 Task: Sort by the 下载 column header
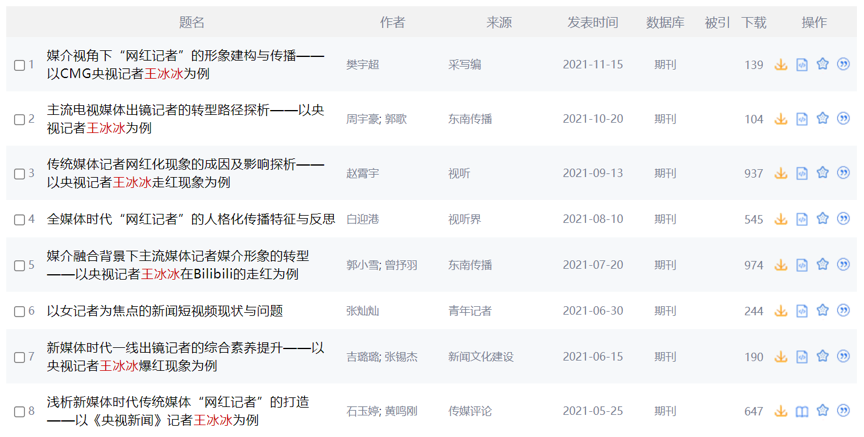pyautogui.click(x=754, y=22)
